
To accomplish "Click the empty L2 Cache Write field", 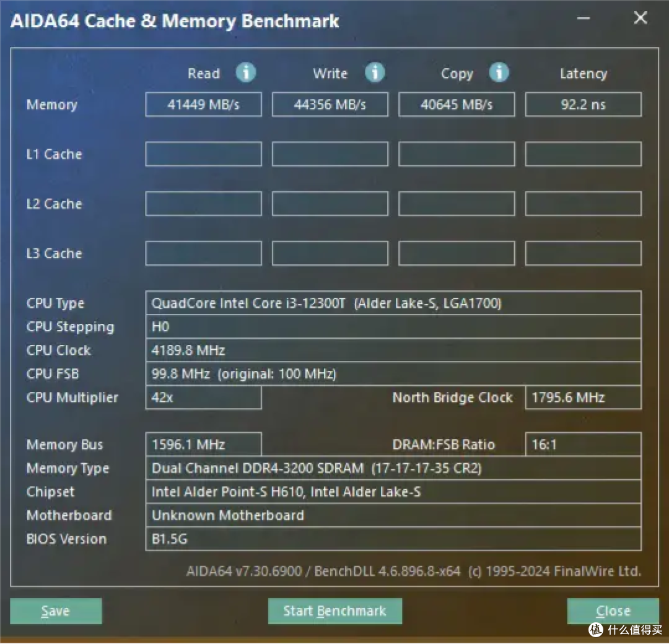I will click(330, 204).
